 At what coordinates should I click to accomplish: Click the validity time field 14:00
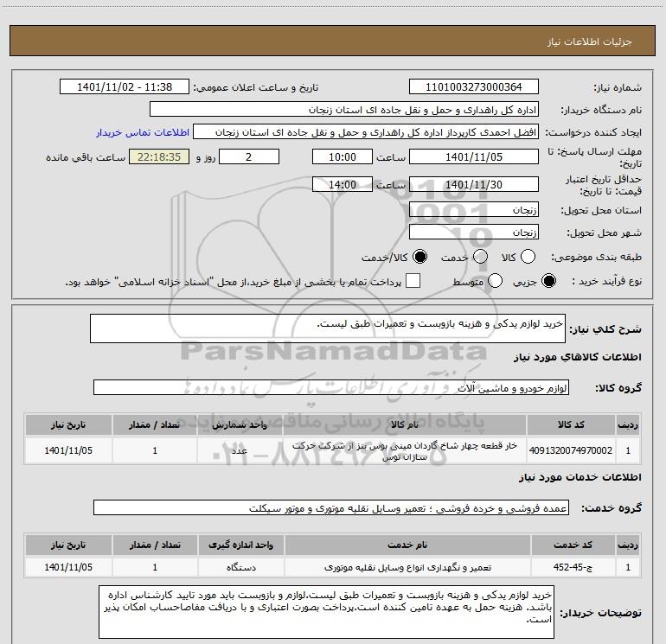tap(343, 184)
